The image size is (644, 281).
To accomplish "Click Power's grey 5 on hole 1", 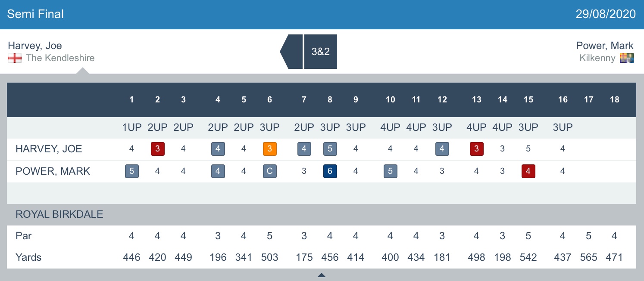I will [131, 171].
